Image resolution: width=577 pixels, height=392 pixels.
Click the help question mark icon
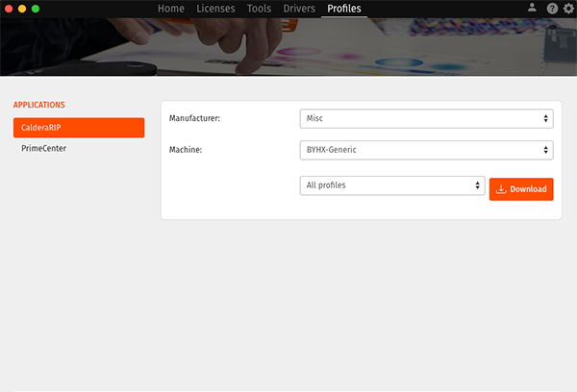coord(552,8)
